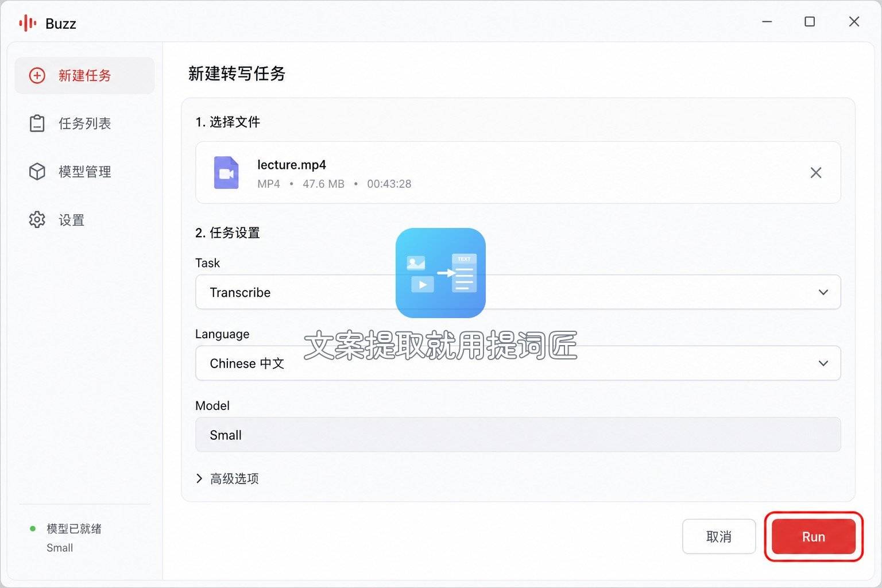Click the plus-circle icon beside 新建任务
882x588 pixels.
pos(37,75)
